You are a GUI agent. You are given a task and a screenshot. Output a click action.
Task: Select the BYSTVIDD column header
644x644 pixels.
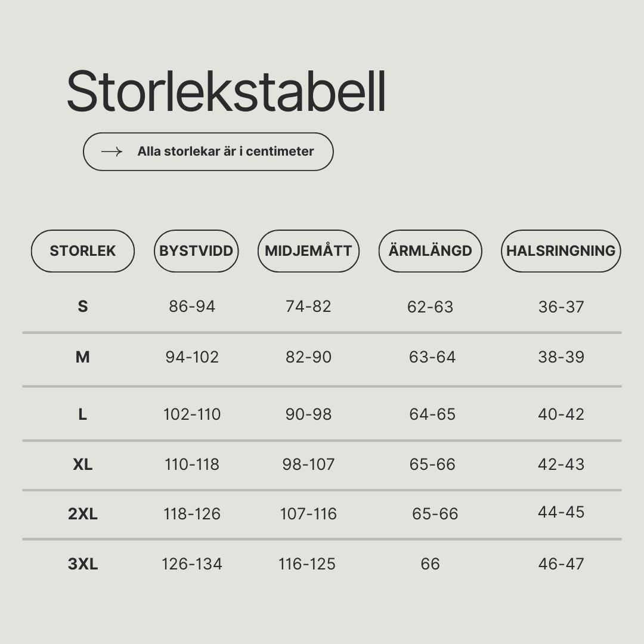[x=196, y=251]
